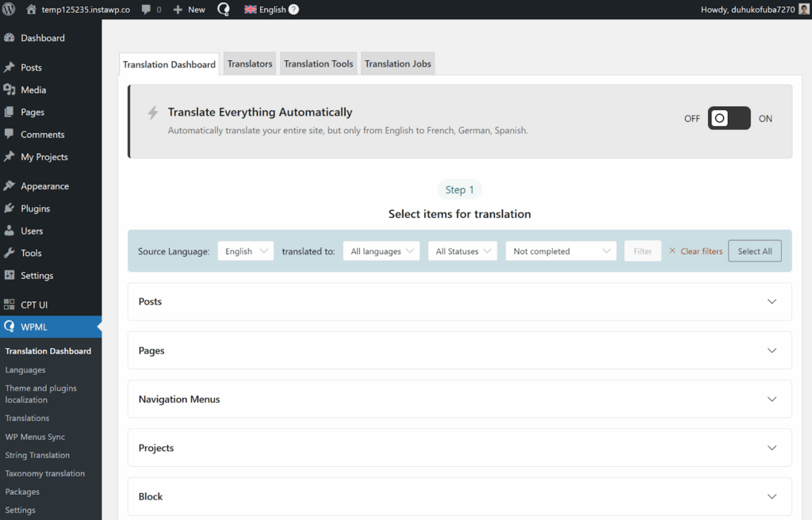
Task: Open the Appearance brush icon in sidebar
Action: coord(10,186)
